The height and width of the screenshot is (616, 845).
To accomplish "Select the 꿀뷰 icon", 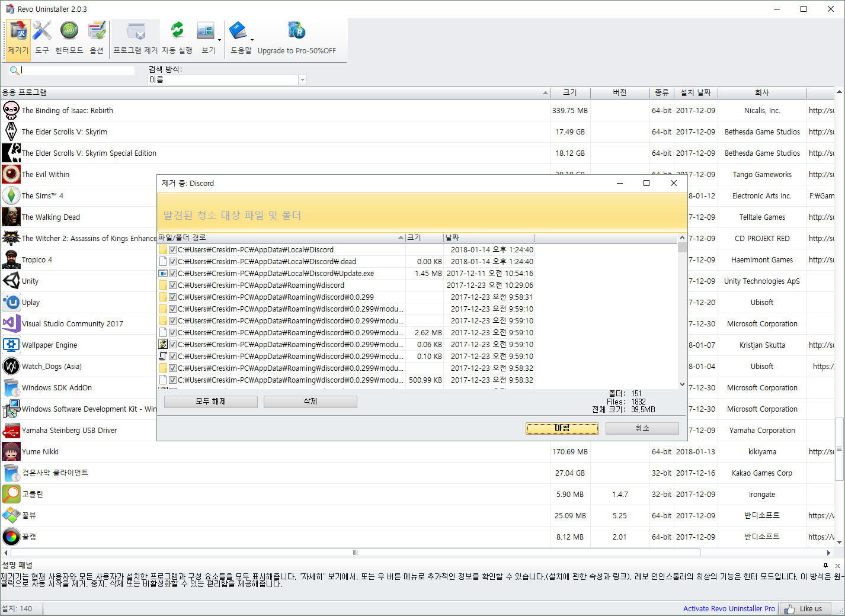I will click(11, 515).
